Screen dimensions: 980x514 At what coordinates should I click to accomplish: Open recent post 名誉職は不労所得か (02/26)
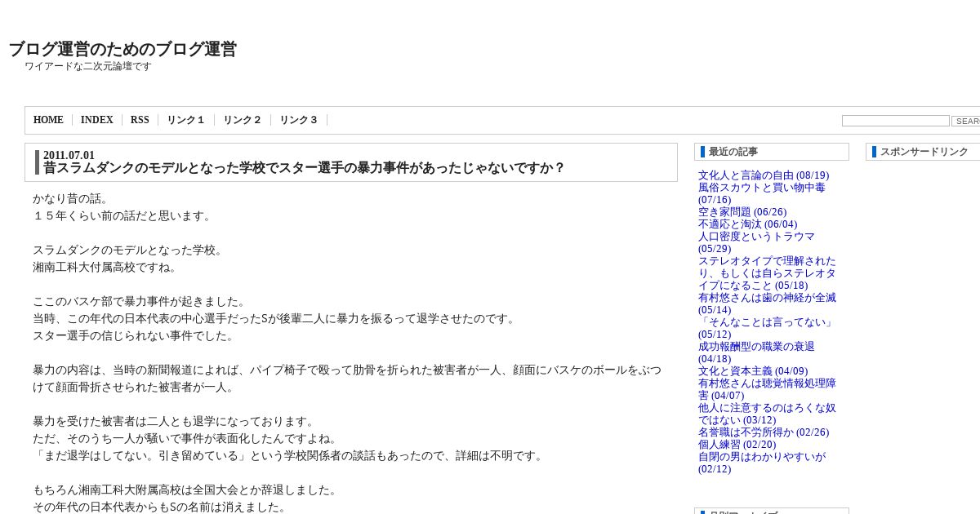click(764, 432)
